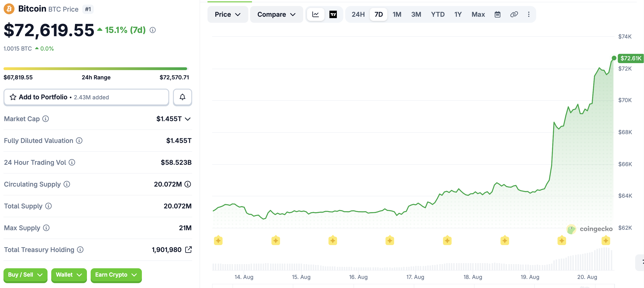644x288 pixels.
Task: Open Buy / Sell dropdown
Action: [x=25, y=275]
